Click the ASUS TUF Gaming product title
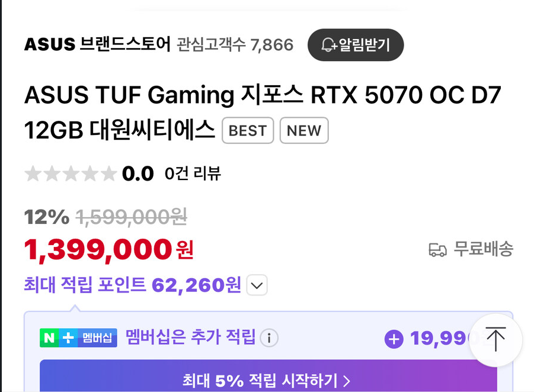 pos(263,113)
